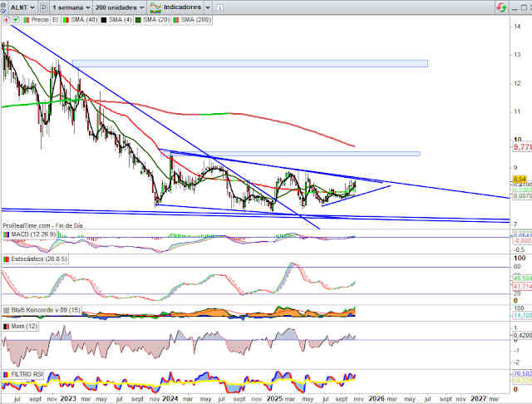The width and height of the screenshot is (532, 404).
Task: Click the MACD indicator color icon
Action: pos(7,235)
